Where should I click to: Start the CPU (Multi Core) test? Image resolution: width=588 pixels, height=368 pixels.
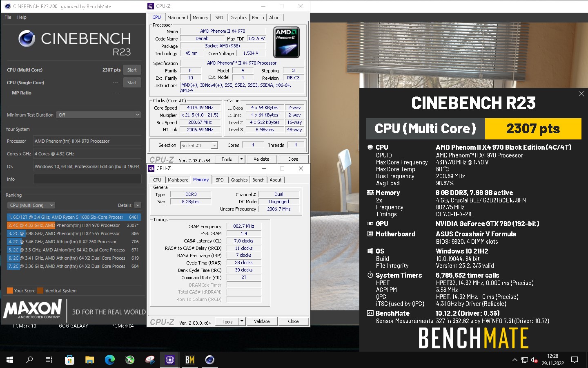coord(132,70)
